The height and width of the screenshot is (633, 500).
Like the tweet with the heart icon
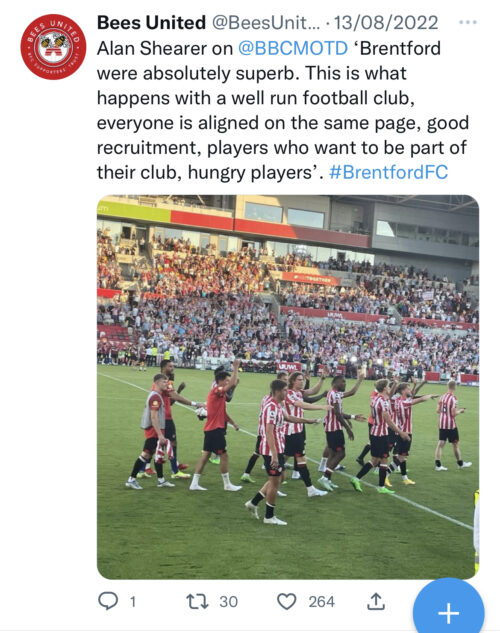[287, 601]
